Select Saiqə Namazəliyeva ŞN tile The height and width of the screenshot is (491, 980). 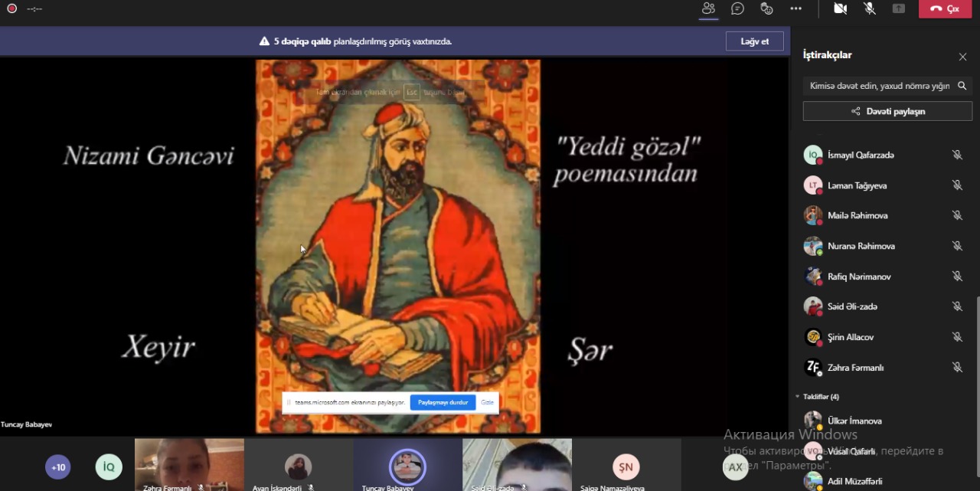pyautogui.click(x=626, y=465)
